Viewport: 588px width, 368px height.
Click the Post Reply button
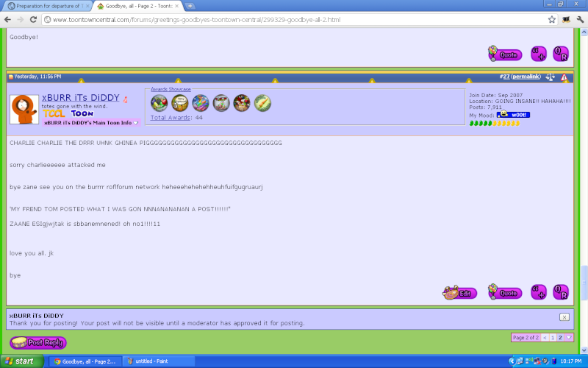(x=38, y=342)
